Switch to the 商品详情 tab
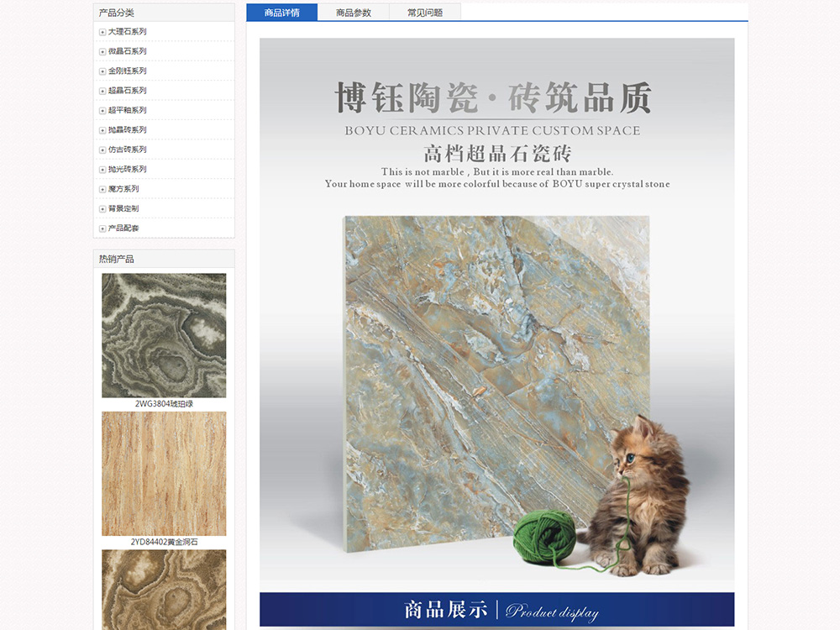 281,13
